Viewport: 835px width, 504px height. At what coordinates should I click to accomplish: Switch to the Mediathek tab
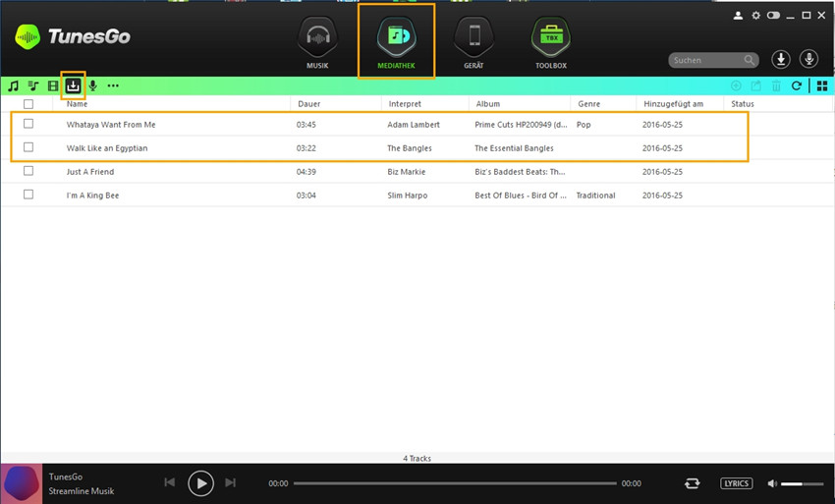tap(396, 42)
